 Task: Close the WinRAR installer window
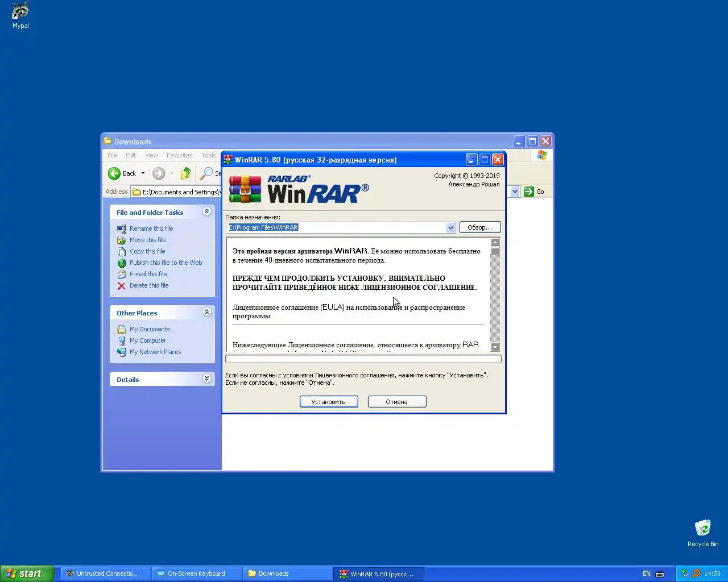[x=498, y=160]
